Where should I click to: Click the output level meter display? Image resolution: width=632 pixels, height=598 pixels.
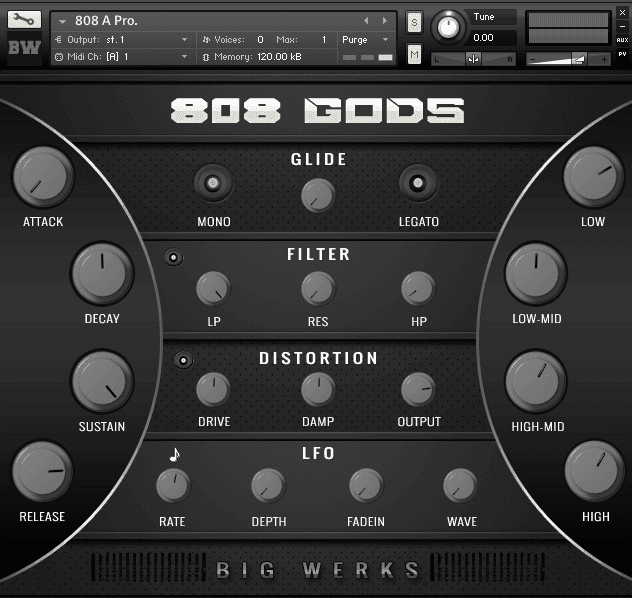click(568, 27)
